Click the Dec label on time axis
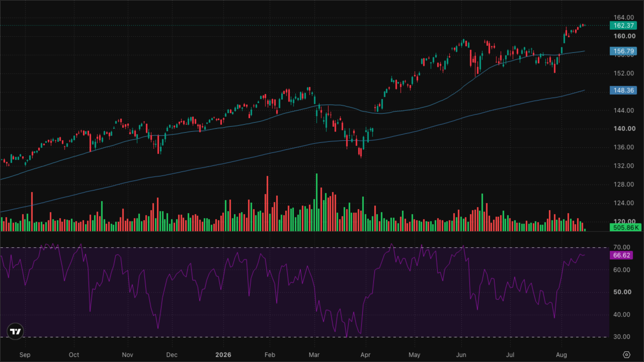644x362 pixels. tap(172, 355)
